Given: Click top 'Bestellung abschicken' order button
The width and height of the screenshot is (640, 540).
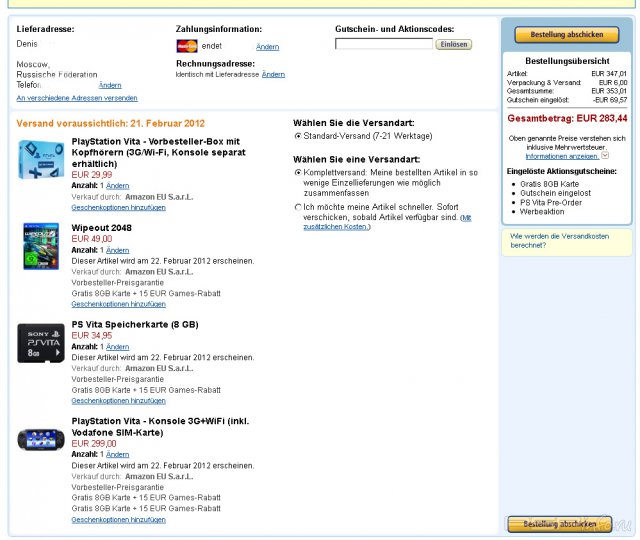Looking at the screenshot, I should click(x=566, y=34).
